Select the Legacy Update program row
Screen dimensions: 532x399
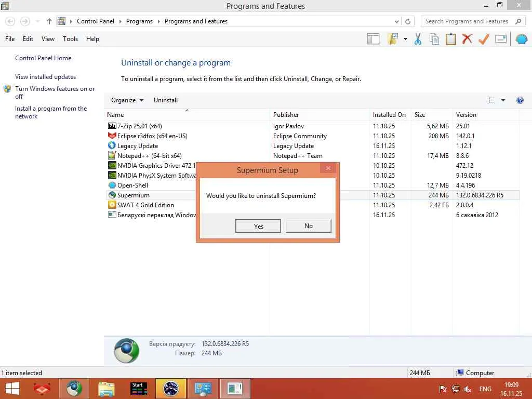click(312, 145)
